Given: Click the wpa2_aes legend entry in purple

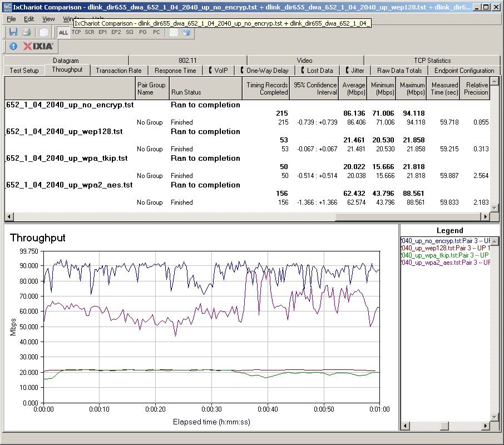Looking at the screenshot, I should click(446, 263).
